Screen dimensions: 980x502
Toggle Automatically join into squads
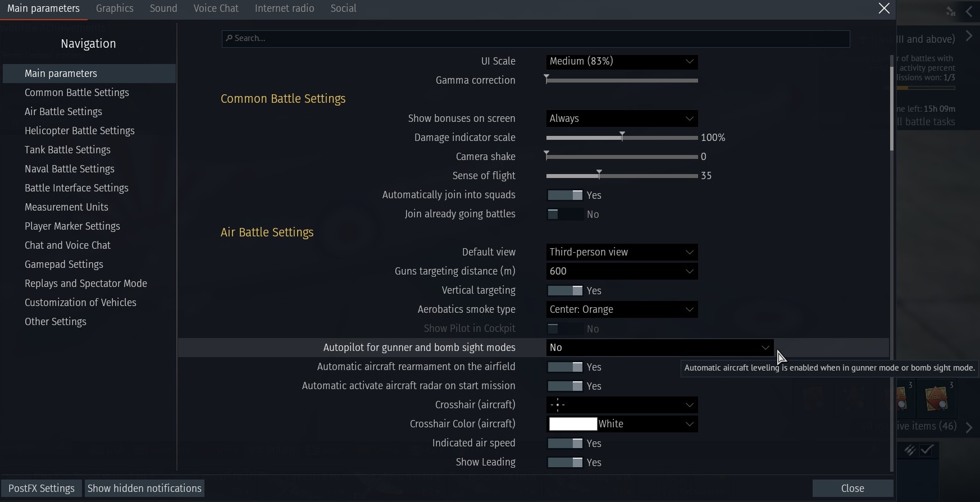click(x=565, y=195)
